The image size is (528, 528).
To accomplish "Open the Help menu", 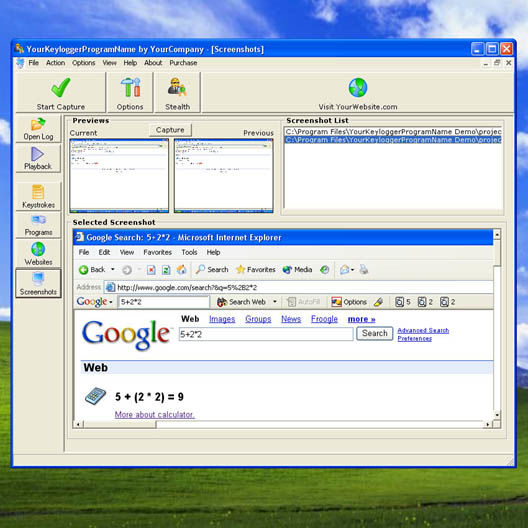I will (x=130, y=63).
